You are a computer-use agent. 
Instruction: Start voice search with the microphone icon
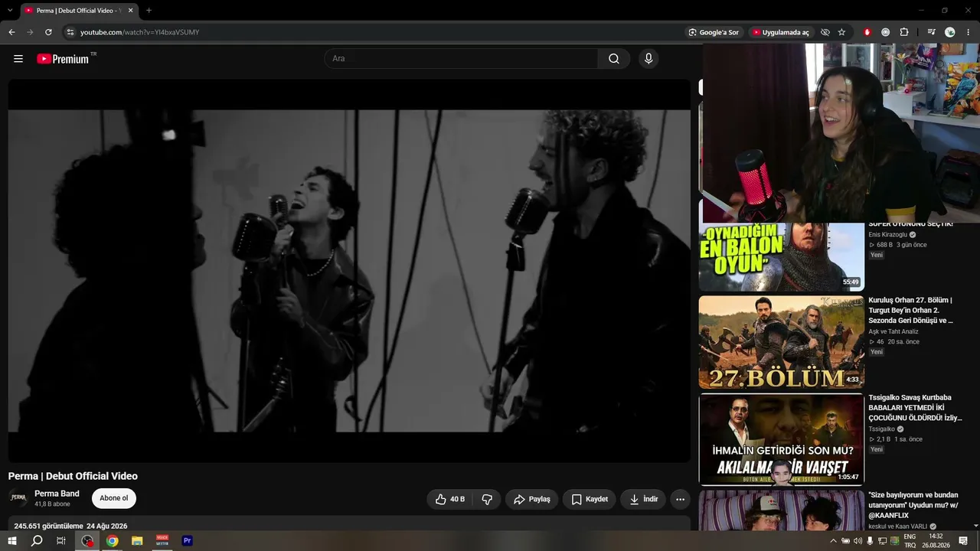tap(648, 59)
